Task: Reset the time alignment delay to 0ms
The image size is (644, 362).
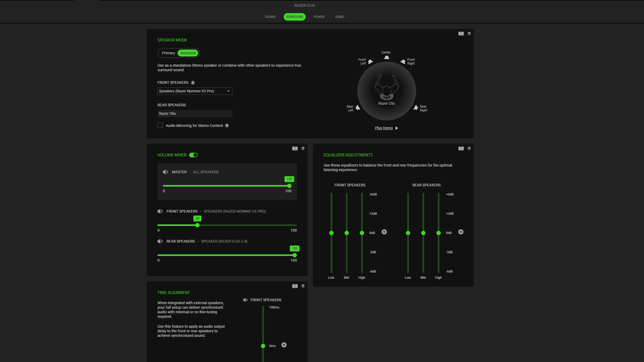Action: (x=284, y=345)
